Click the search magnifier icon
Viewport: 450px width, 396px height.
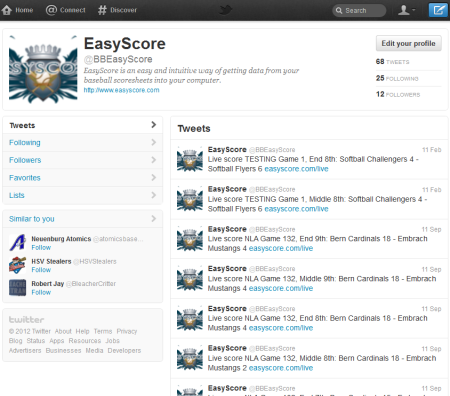339,10
